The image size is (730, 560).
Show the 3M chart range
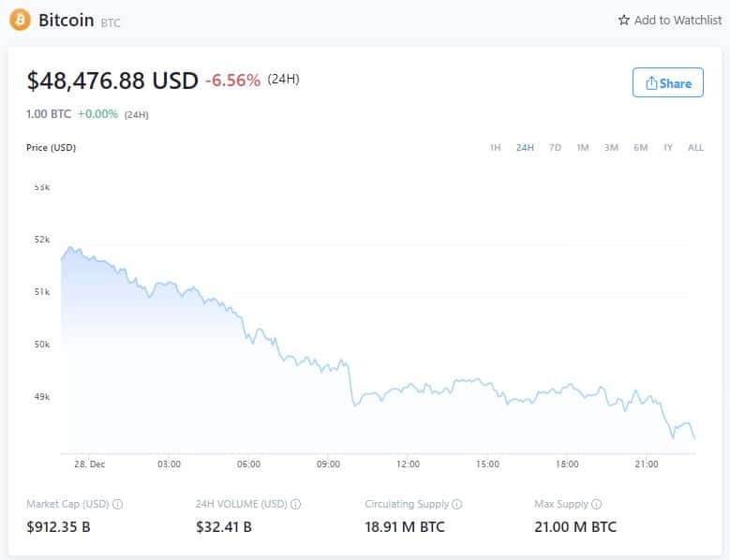tap(611, 147)
